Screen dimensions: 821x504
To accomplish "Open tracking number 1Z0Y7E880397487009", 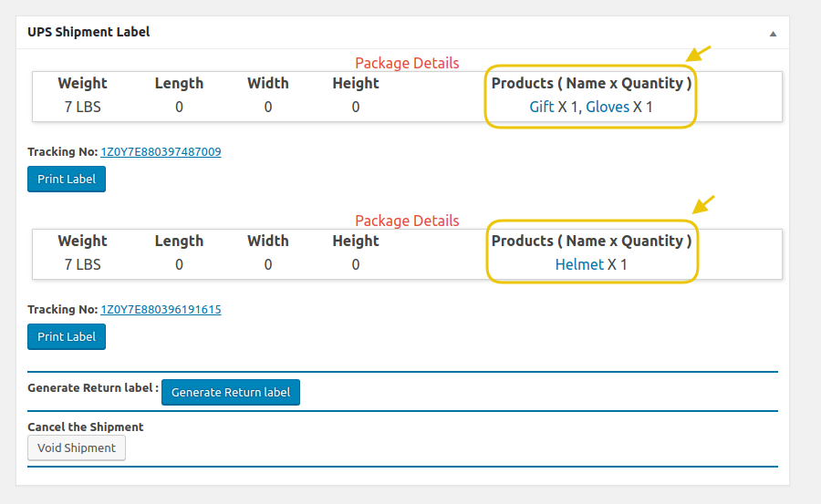I will click(161, 152).
